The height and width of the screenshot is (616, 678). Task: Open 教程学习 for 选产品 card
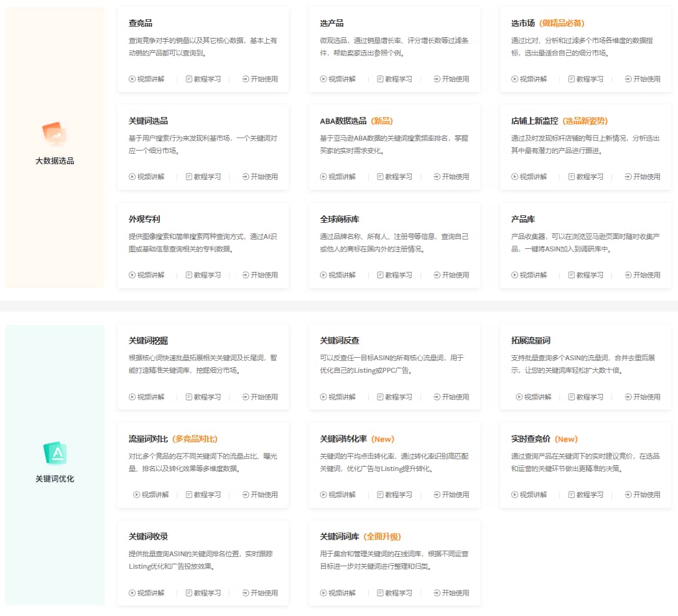[394, 79]
